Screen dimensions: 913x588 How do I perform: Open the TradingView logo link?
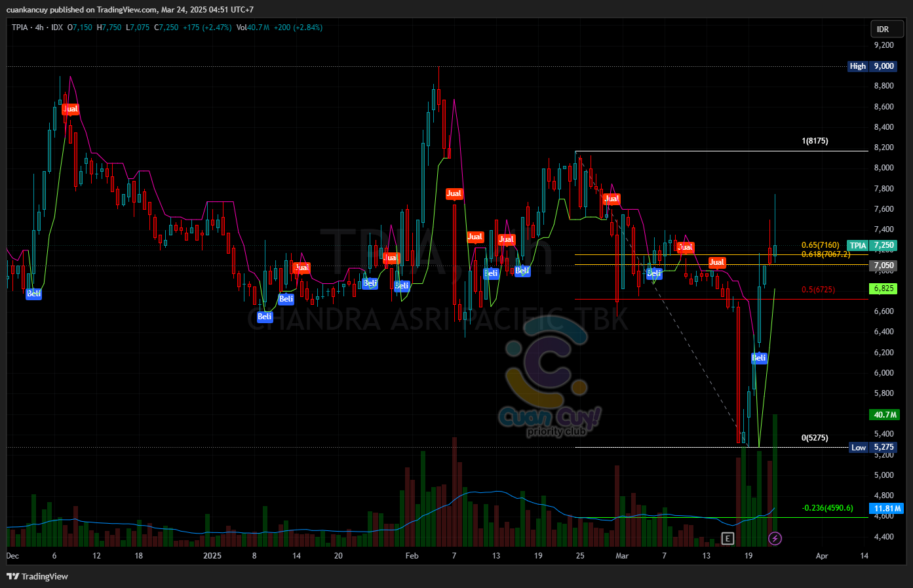coord(37,576)
